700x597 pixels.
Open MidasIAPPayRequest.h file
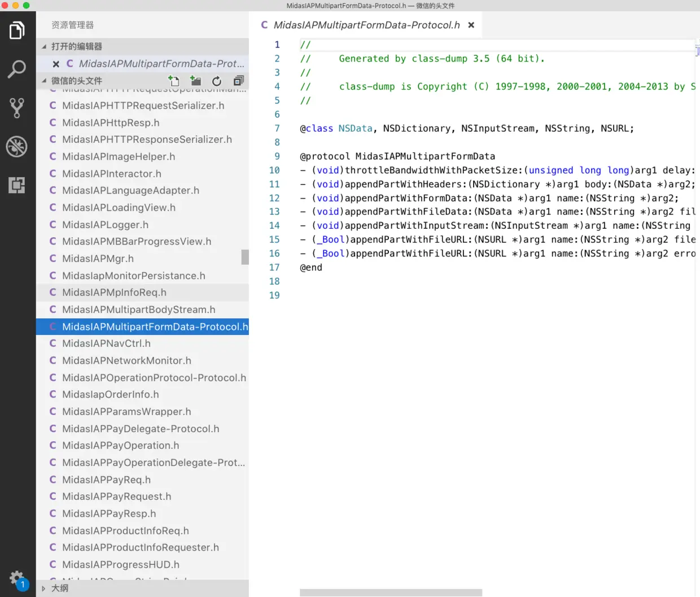142,496
